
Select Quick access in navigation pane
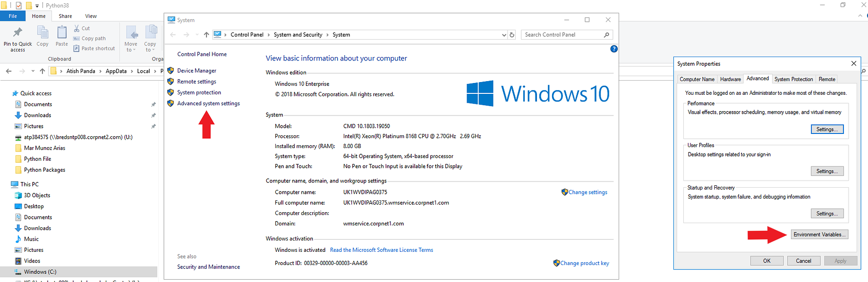pos(36,93)
